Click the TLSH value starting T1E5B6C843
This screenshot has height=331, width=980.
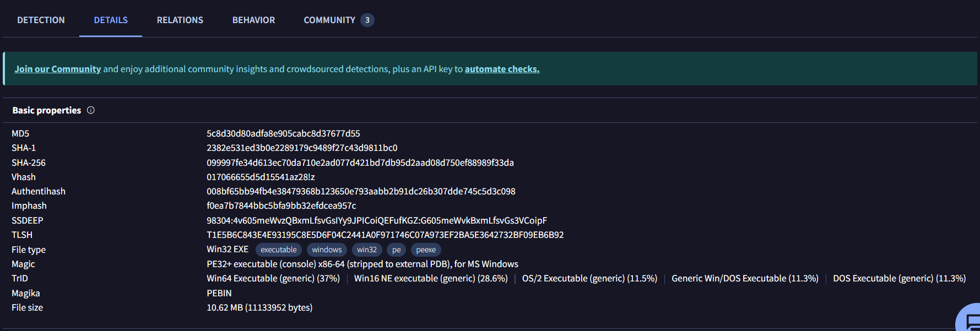coord(385,235)
